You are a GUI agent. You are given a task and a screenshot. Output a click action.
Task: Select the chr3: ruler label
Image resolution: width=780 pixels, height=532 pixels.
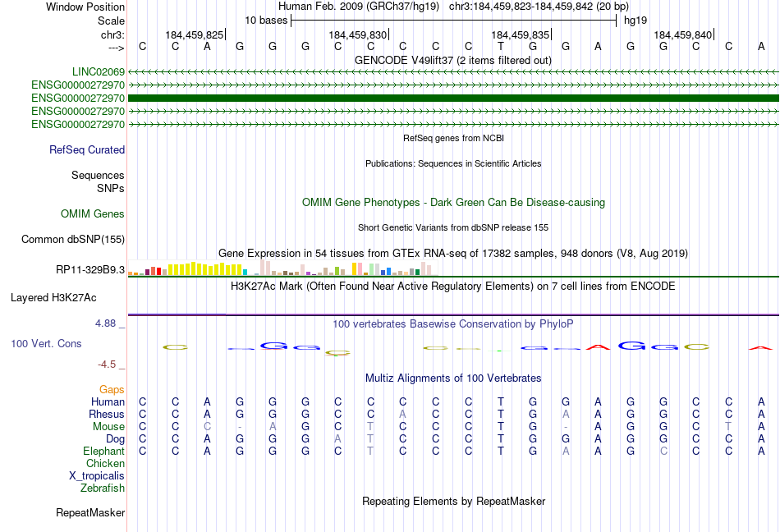[x=112, y=34]
